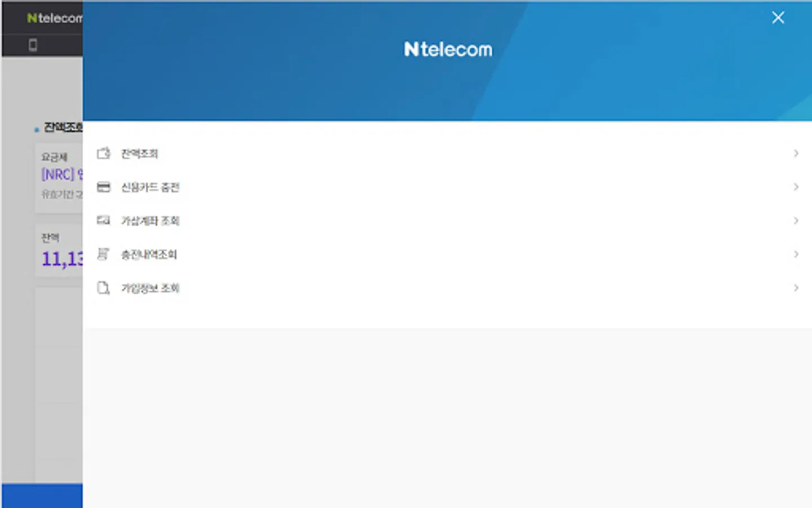Image resolution: width=812 pixels, height=508 pixels.
Task: Open the 신용카드 충전 menu item
Action: pos(448,187)
